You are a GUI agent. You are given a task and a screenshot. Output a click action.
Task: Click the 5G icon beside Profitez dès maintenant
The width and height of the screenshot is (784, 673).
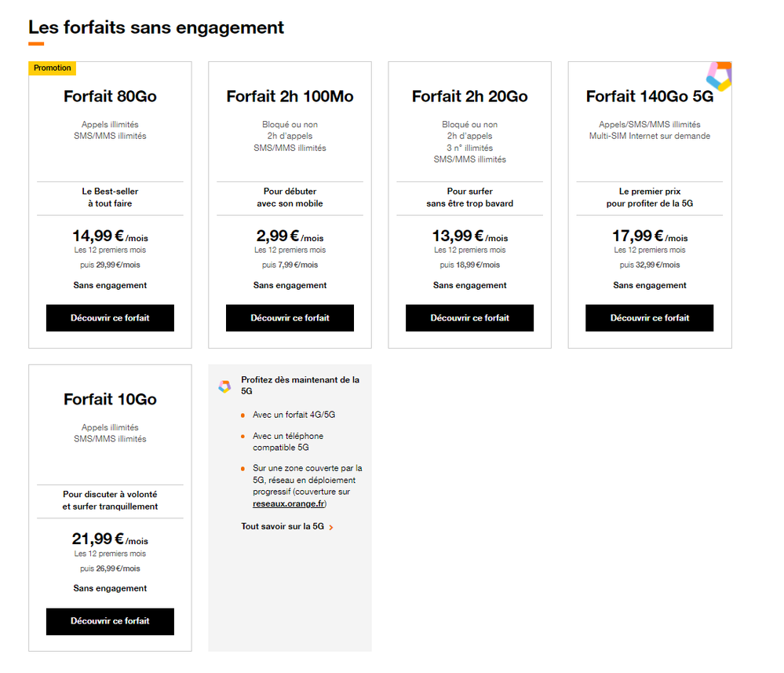224,386
